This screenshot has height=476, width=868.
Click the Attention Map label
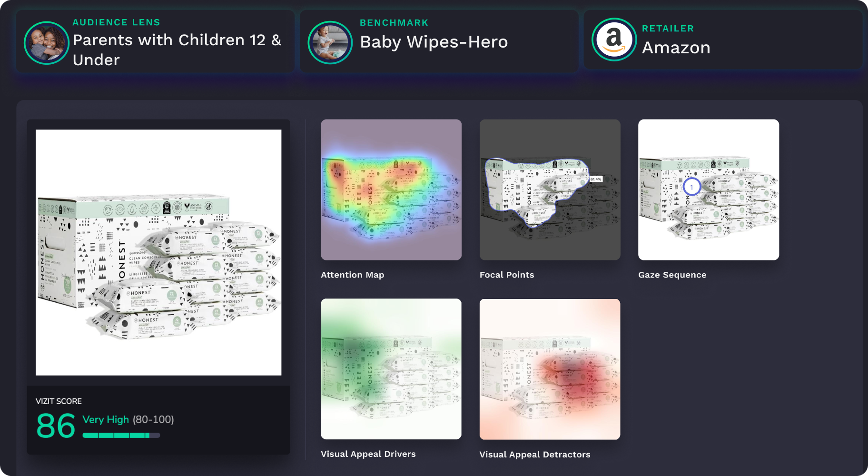[352, 275]
